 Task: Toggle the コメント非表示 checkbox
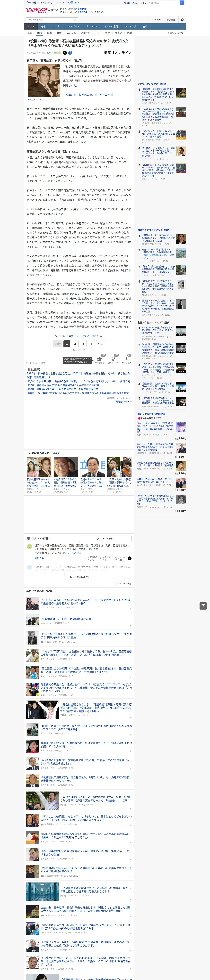(115, 584)
